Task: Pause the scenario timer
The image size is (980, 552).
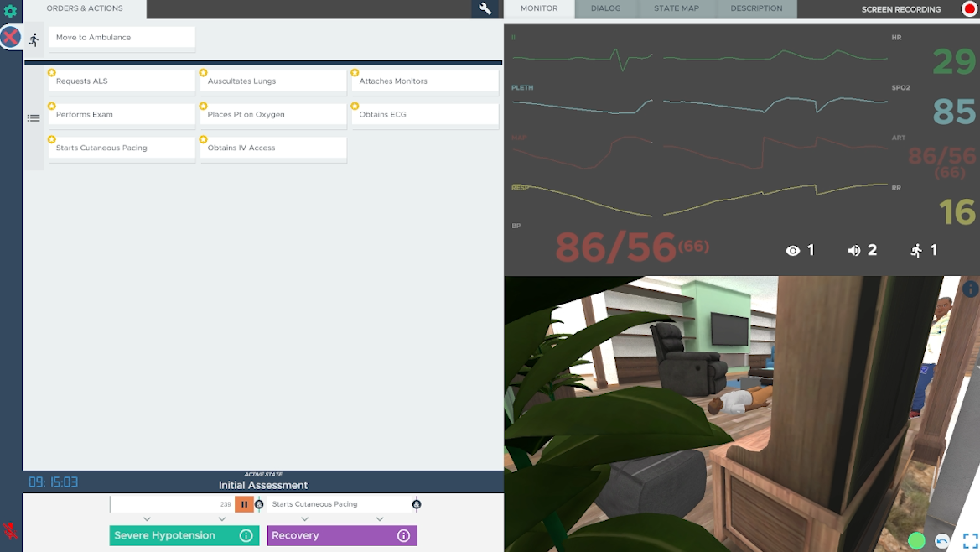Action: [x=244, y=504]
